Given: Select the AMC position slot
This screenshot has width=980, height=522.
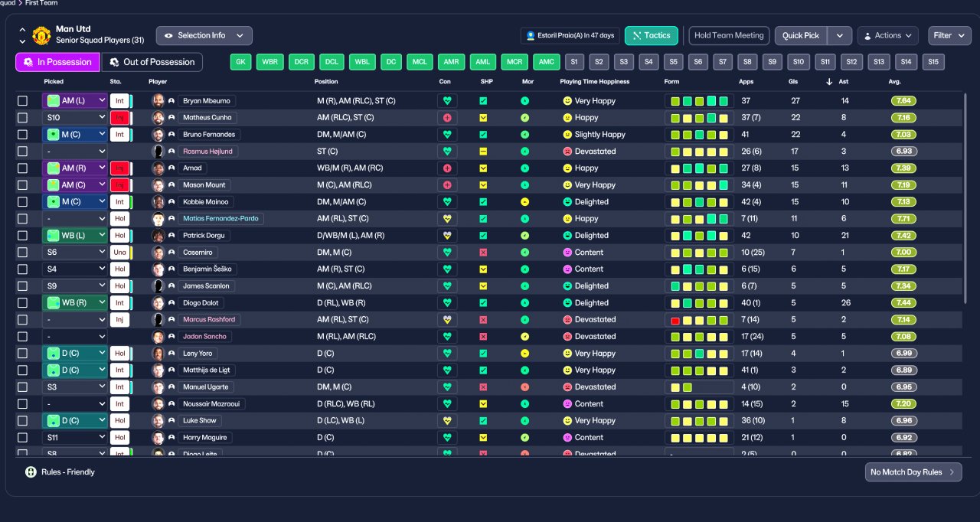Looking at the screenshot, I should 546,62.
